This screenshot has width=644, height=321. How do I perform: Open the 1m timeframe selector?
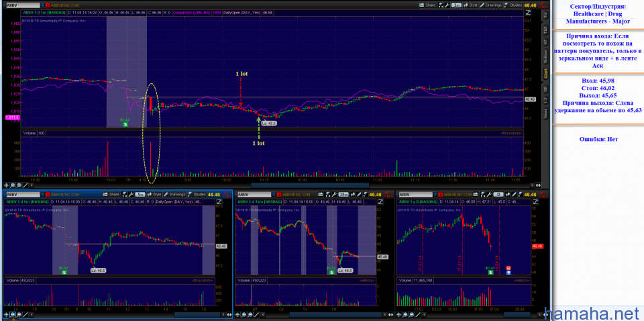pos(456,5)
